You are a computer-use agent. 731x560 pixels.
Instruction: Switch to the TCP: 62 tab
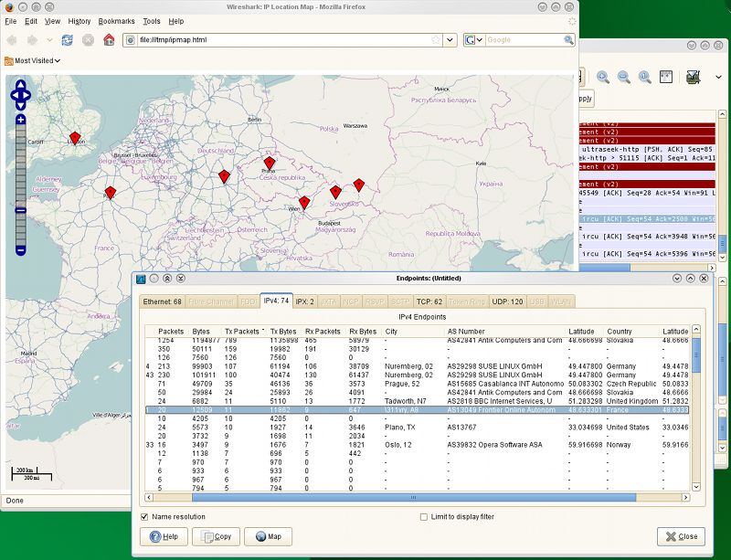click(x=429, y=302)
